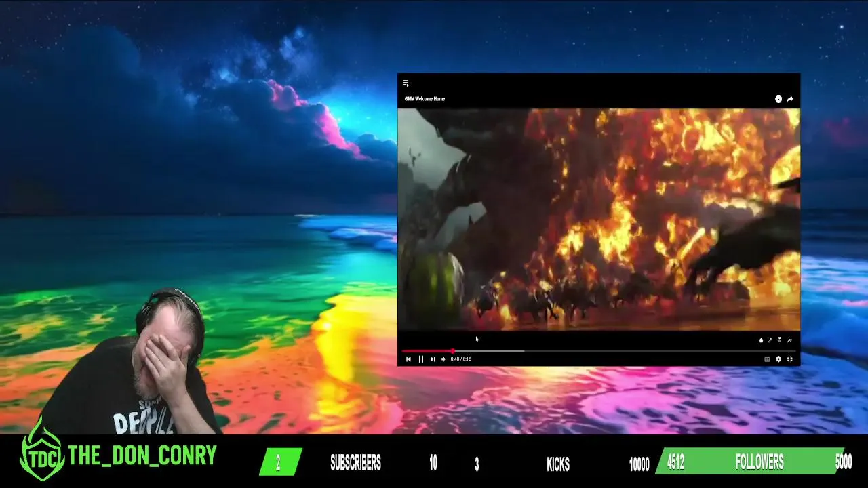868x488 pixels.
Task: Click the SUBSCRIBERS goal label
Action: pyautogui.click(x=355, y=463)
